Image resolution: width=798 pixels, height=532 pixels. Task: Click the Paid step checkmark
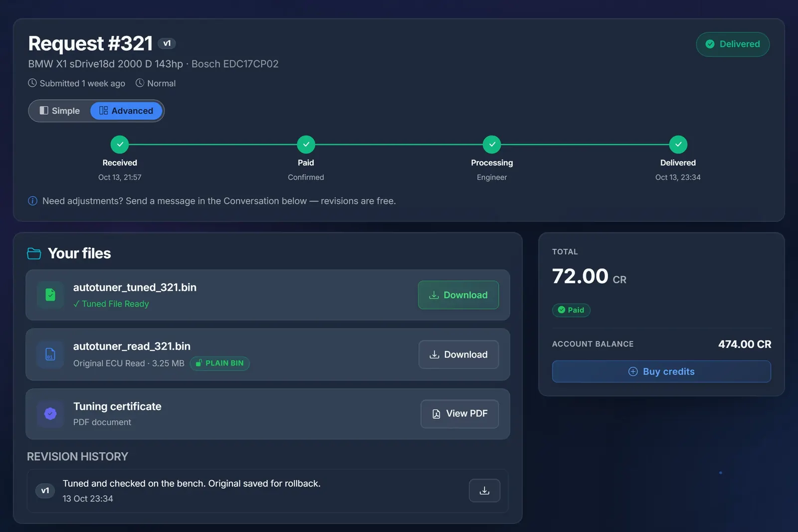tap(306, 145)
